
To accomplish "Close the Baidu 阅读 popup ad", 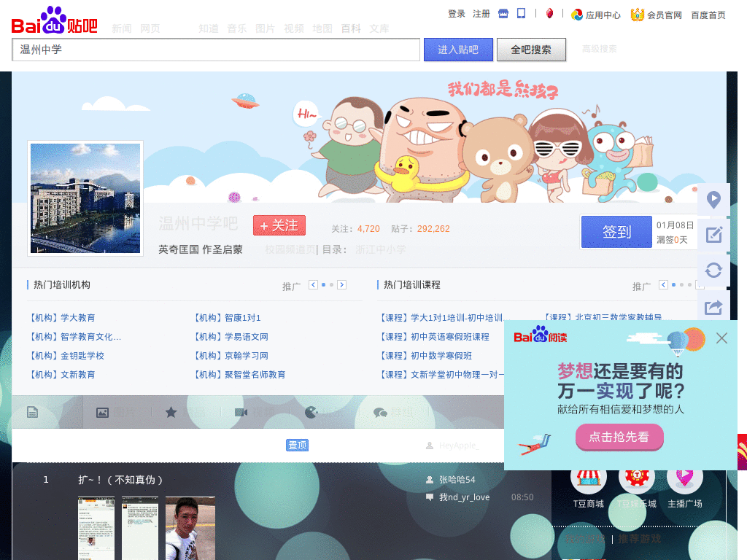I will click(721, 338).
